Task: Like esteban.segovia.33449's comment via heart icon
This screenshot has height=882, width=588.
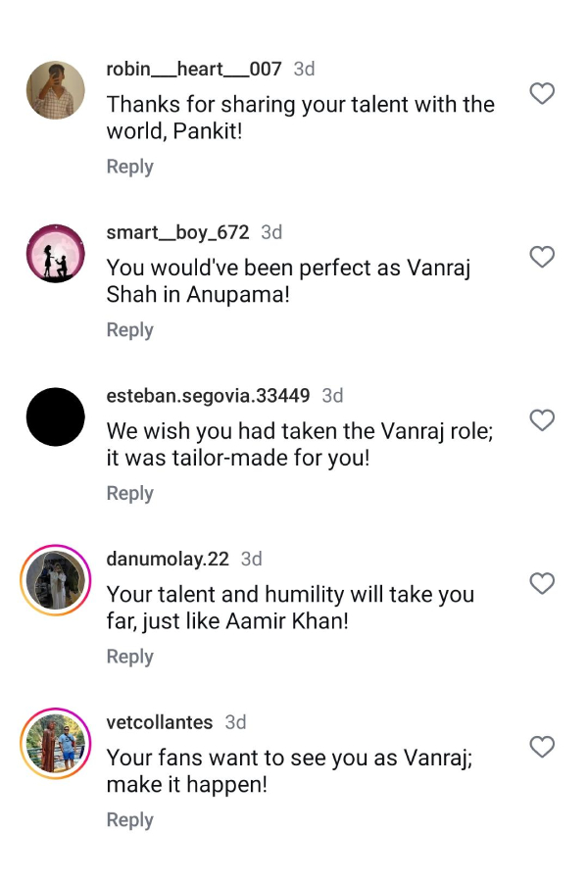Action: 542,420
